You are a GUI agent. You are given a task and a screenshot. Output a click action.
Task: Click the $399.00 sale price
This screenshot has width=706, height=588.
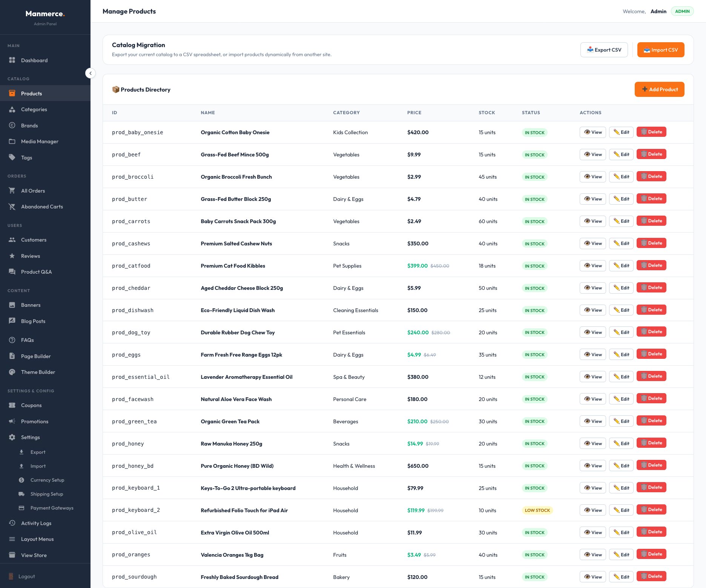click(x=417, y=266)
